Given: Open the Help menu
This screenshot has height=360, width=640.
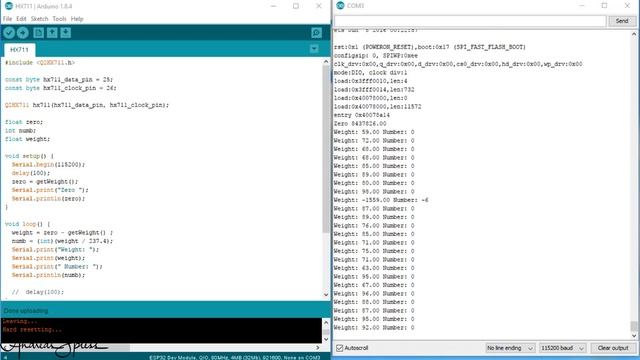Looking at the screenshot, I should point(77,19).
